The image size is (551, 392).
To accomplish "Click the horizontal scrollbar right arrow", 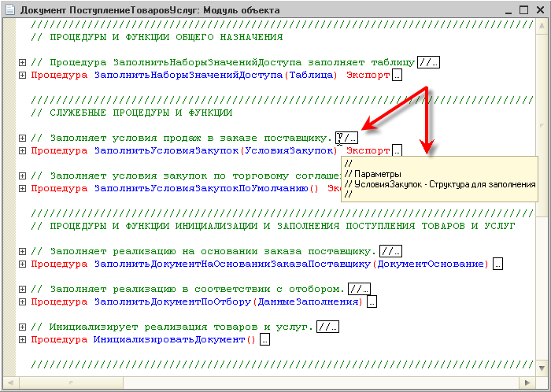I will click(x=527, y=383).
